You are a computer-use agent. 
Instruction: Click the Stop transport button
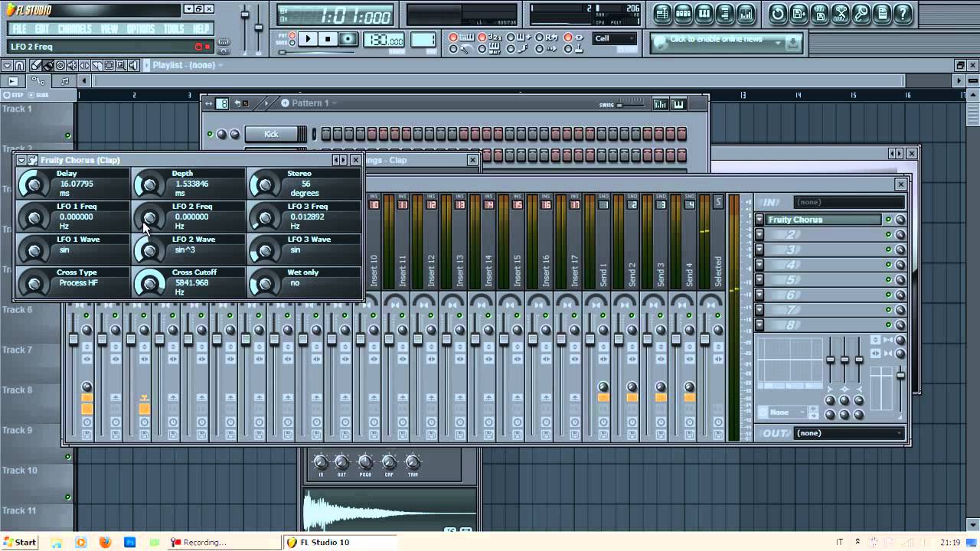pos(328,39)
